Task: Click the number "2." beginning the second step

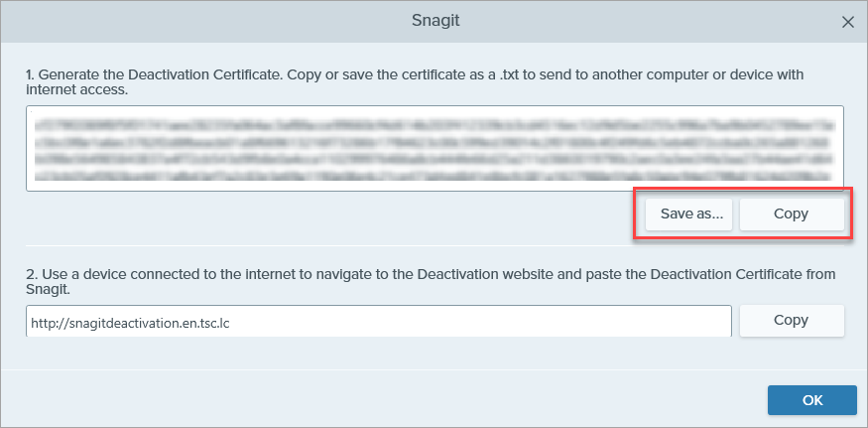Action: (x=32, y=273)
